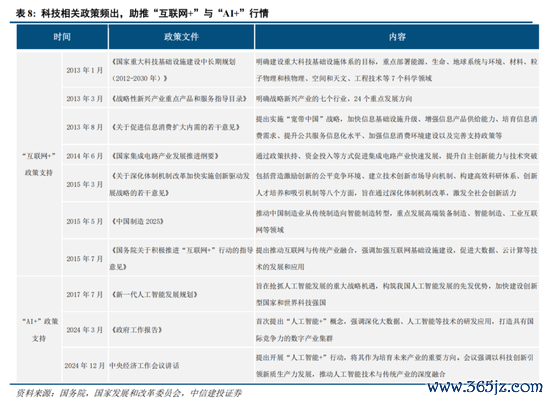Click the 内容 column header
Image resolution: width=550 pixels, height=402 pixels.
coord(397,37)
